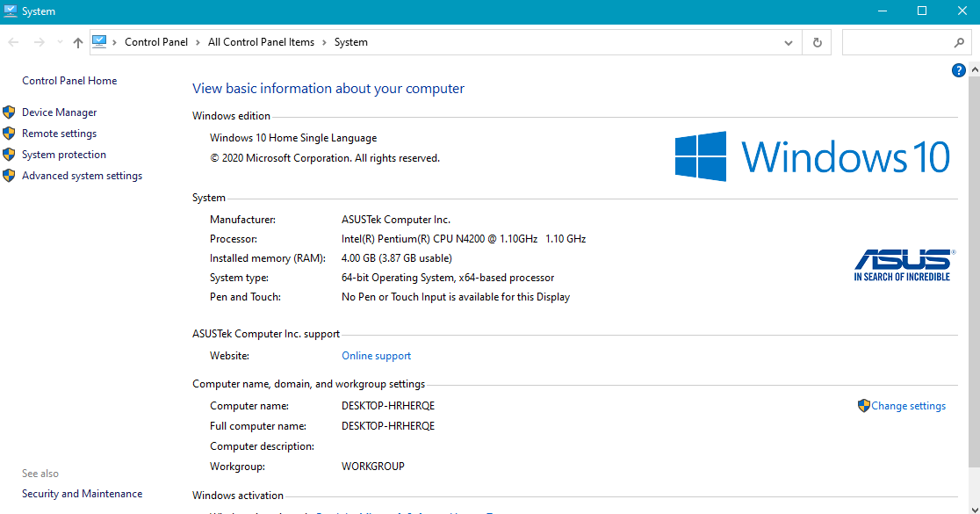The height and width of the screenshot is (514, 980).
Task: Click the 'No Pen or Touch Input' value
Action: [x=456, y=298]
